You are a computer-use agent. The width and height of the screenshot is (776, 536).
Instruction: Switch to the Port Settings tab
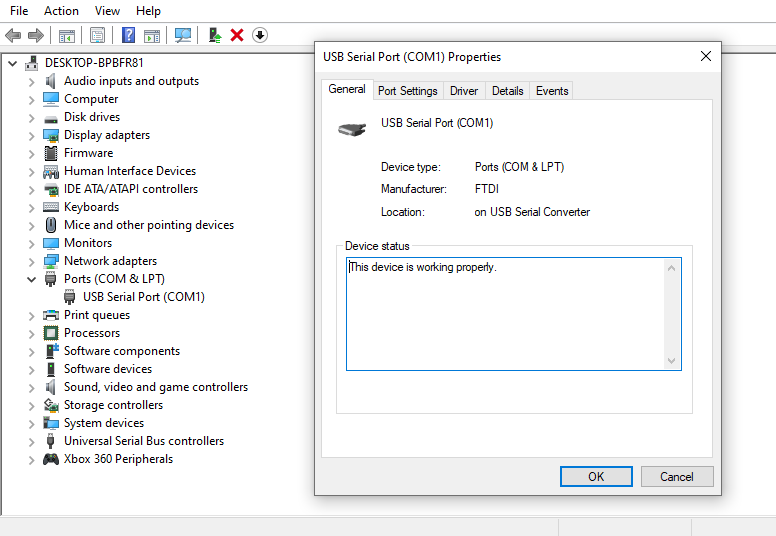tap(408, 91)
